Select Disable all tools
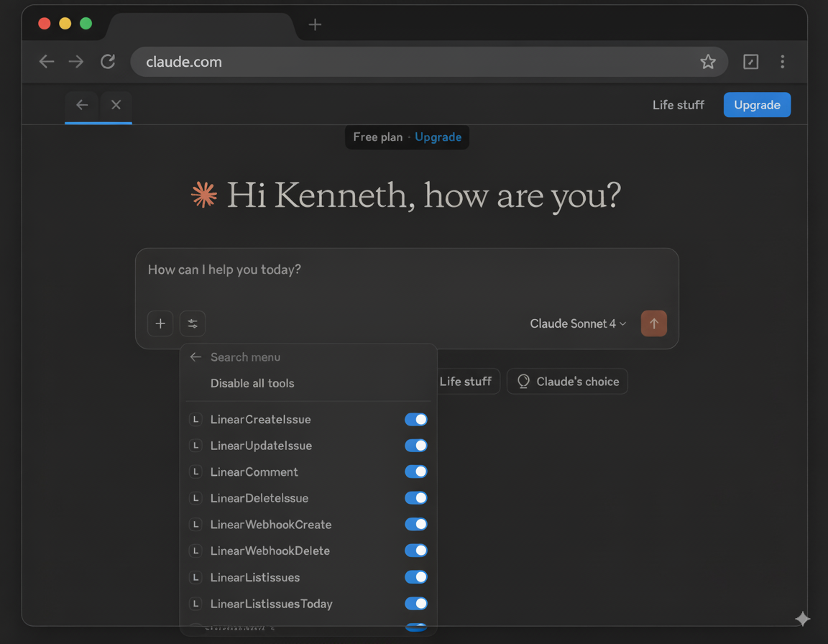The width and height of the screenshot is (828, 644). 252,383
